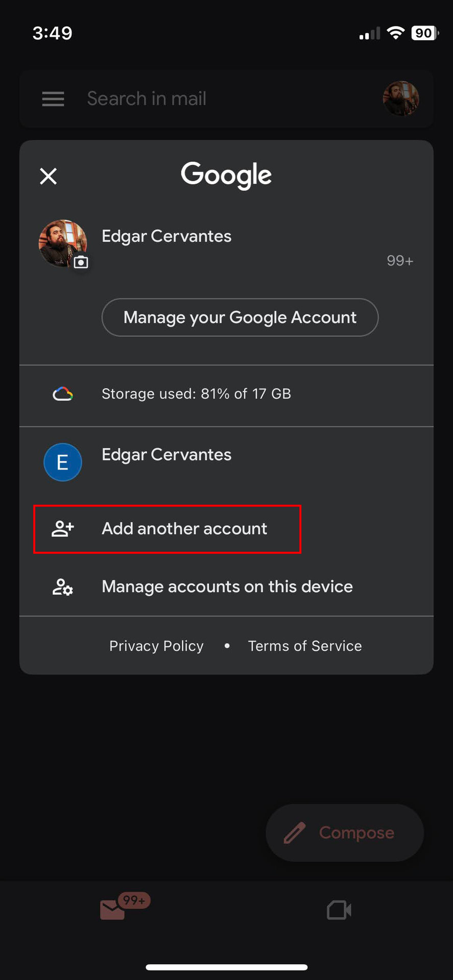The height and width of the screenshot is (980, 453).
Task: Tap the camera badge on profile photo
Action: (x=81, y=262)
